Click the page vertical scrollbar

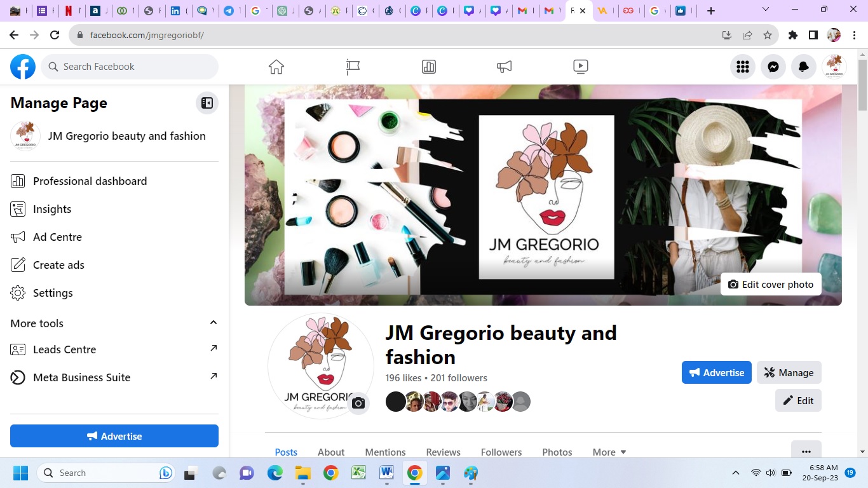pos(862,85)
